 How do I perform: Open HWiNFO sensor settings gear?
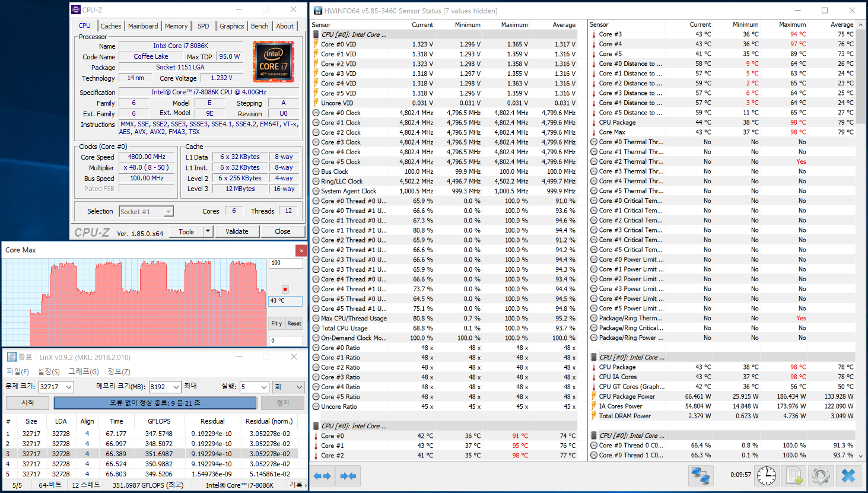821,475
